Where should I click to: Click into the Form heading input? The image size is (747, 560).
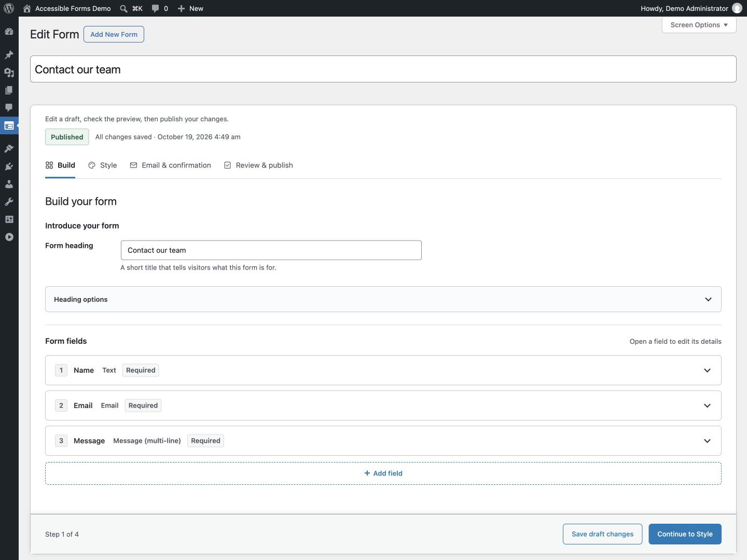[271, 250]
